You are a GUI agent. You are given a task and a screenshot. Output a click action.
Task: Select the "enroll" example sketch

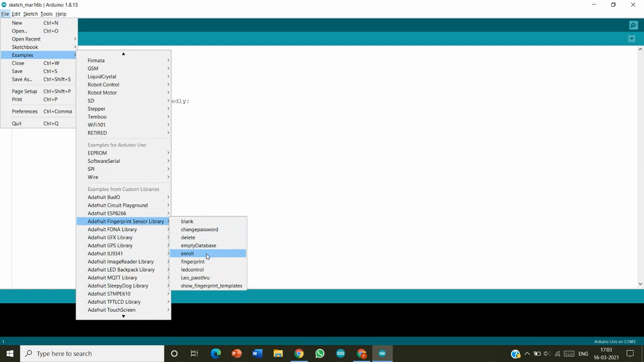point(187,253)
